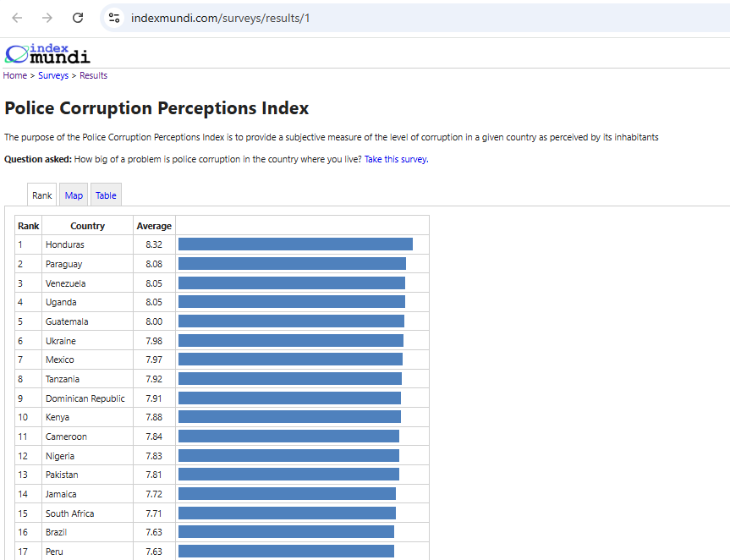Open site information icon in address bar
This screenshot has width=730, height=560.
(x=115, y=18)
